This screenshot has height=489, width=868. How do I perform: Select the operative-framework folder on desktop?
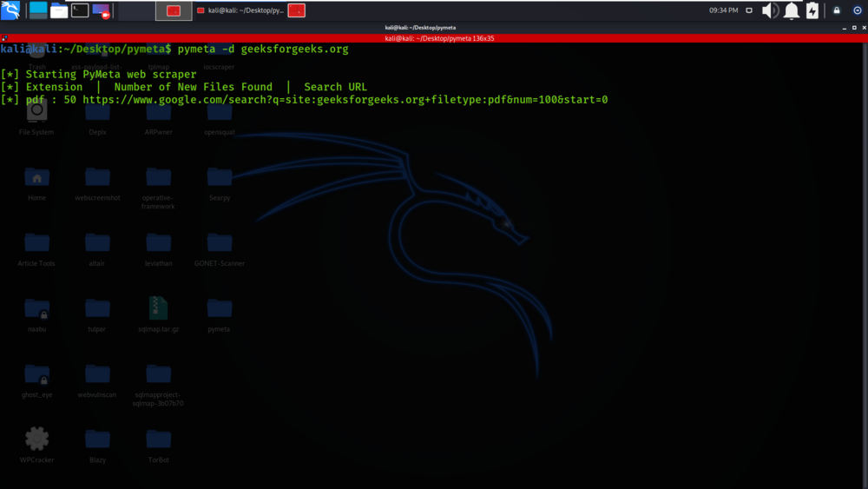tap(158, 188)
